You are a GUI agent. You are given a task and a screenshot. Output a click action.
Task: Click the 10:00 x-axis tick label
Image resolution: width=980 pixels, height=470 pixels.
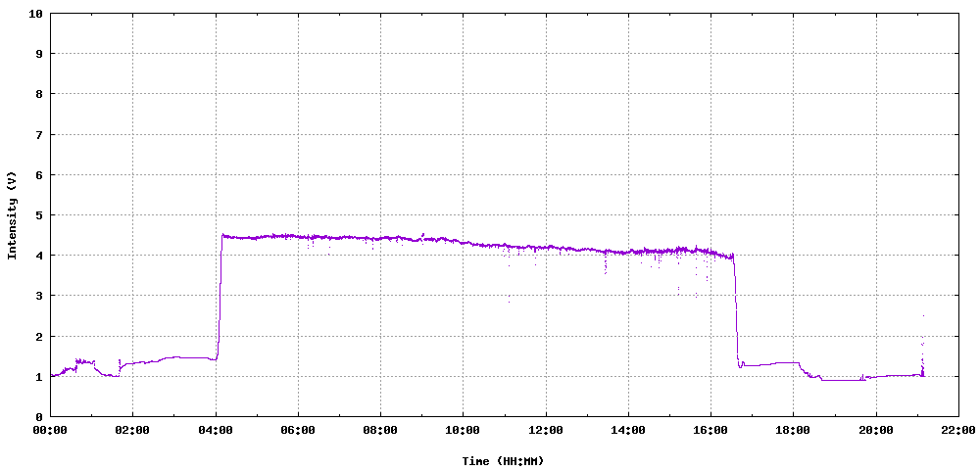click(464, 430)
